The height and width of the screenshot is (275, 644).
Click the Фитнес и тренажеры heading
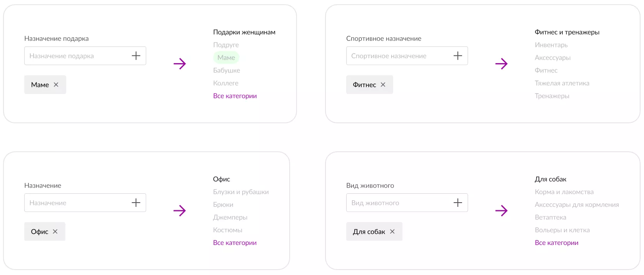[567, 32]
